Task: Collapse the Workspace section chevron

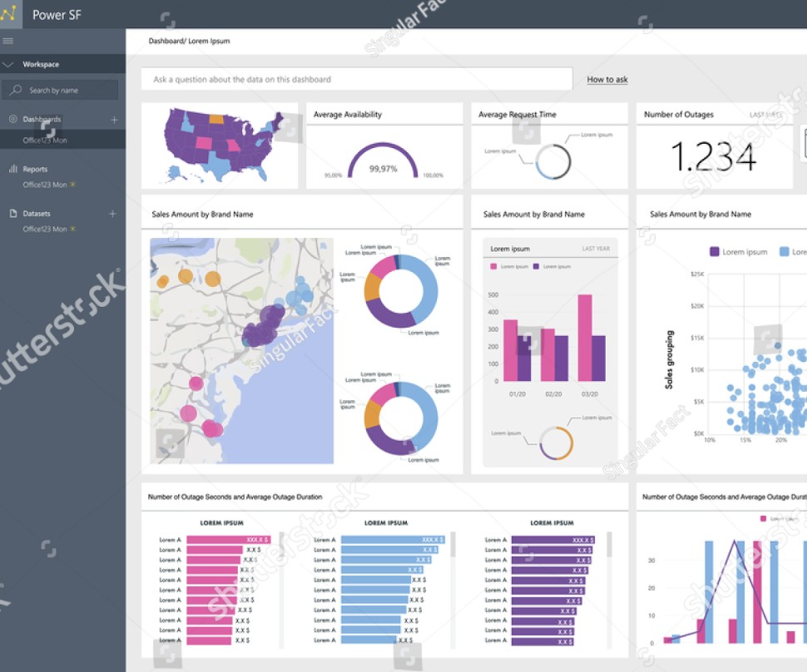Action: 8,63
